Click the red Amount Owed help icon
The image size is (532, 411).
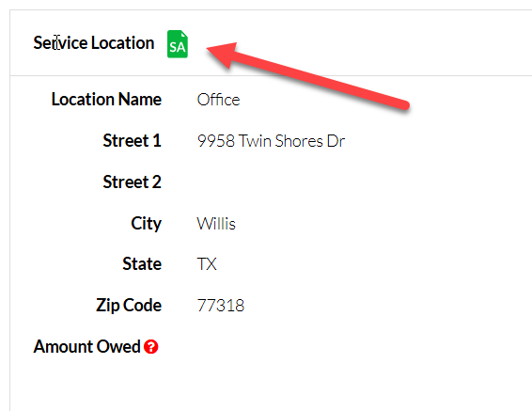(151, 346)
